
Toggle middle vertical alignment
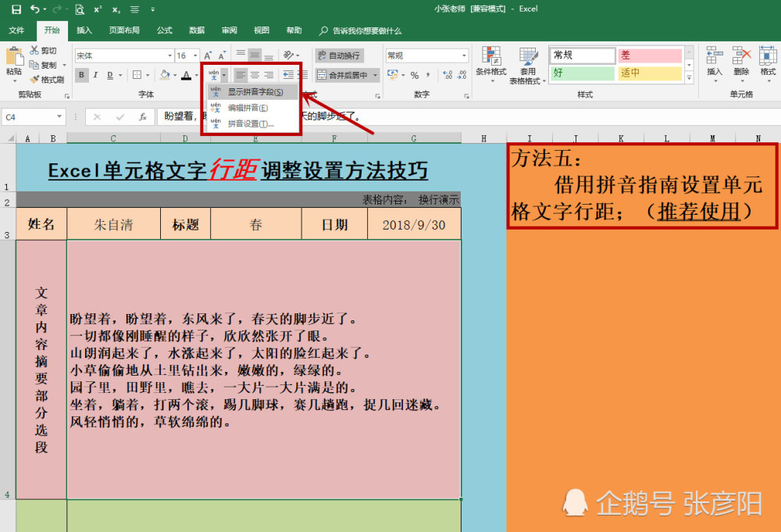tap(255, 55)
